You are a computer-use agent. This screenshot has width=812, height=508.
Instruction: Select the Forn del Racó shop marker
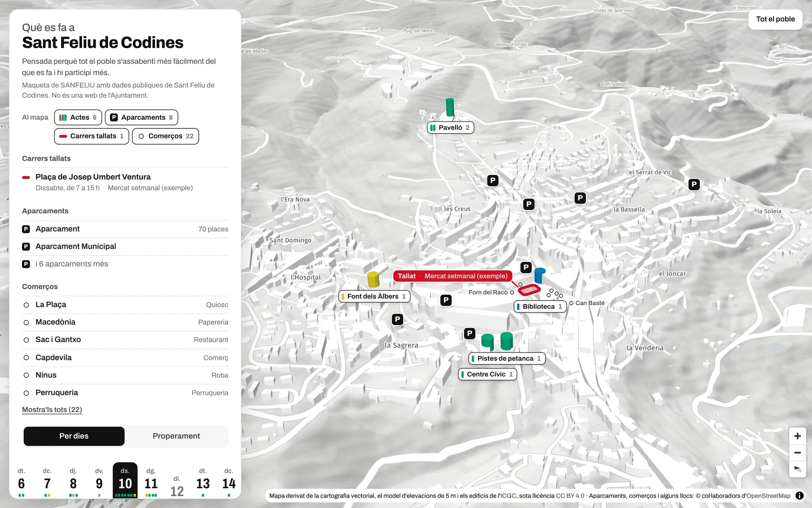(512, 293)
